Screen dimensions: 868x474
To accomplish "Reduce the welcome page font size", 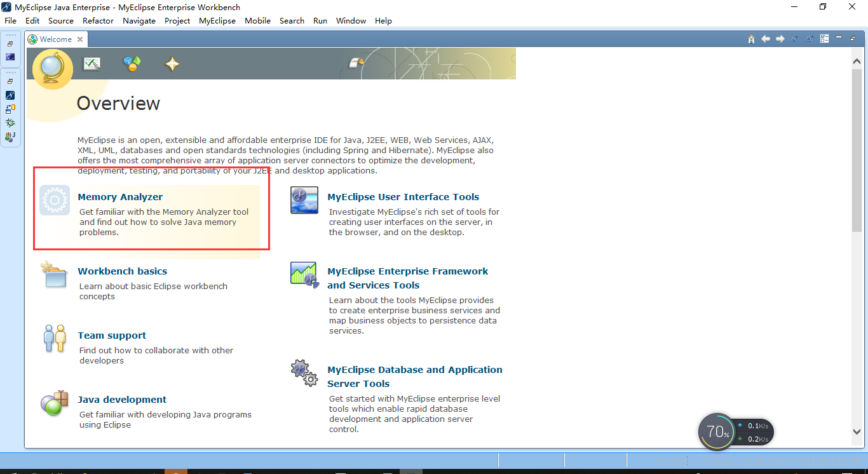I will tap(795, 39).
